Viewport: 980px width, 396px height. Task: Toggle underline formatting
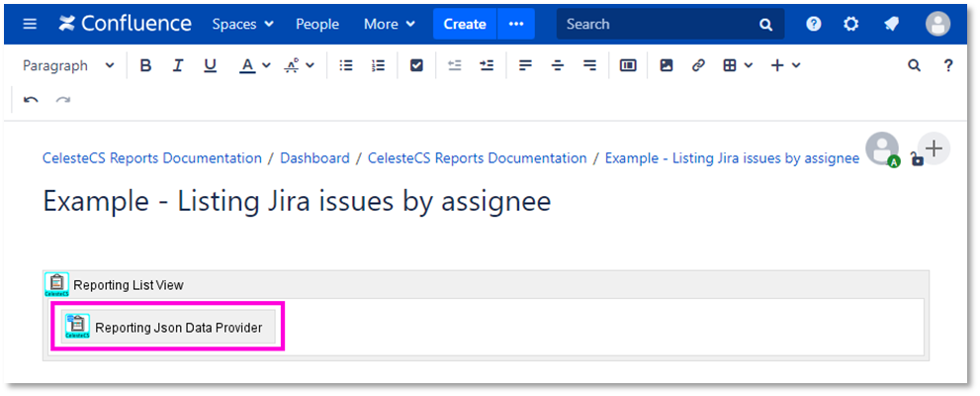tap(211, 65)
